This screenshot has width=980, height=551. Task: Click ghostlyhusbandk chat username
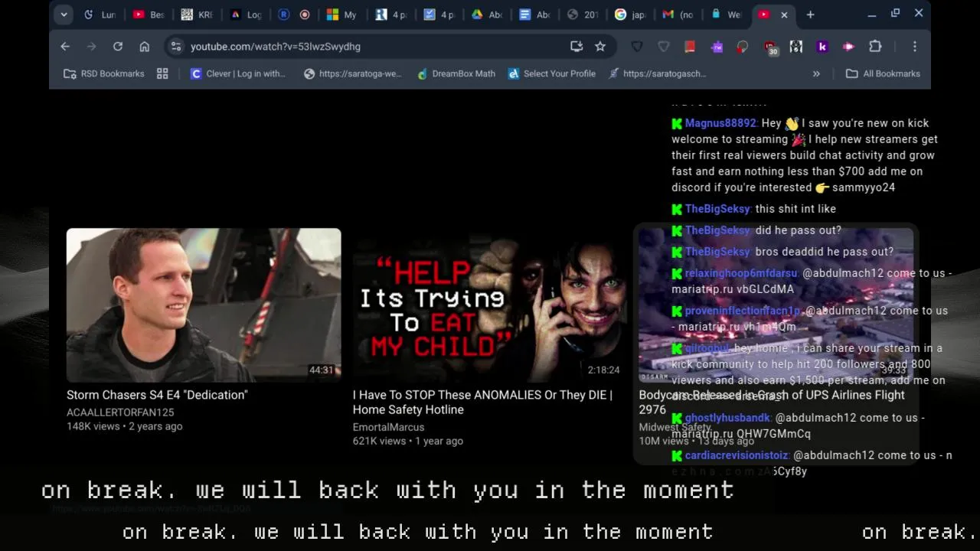tap(727, 418)
